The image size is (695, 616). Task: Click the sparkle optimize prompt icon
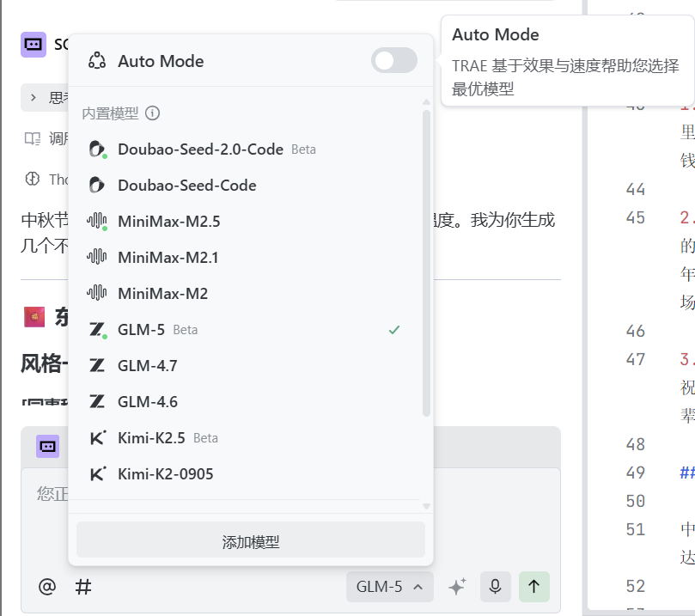click(x=457, y=586)
